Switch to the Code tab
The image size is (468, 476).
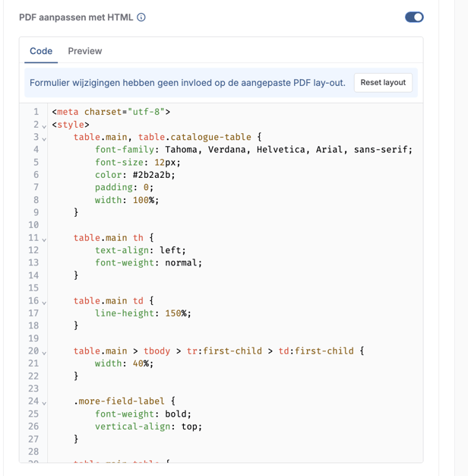tap(41, 51)
